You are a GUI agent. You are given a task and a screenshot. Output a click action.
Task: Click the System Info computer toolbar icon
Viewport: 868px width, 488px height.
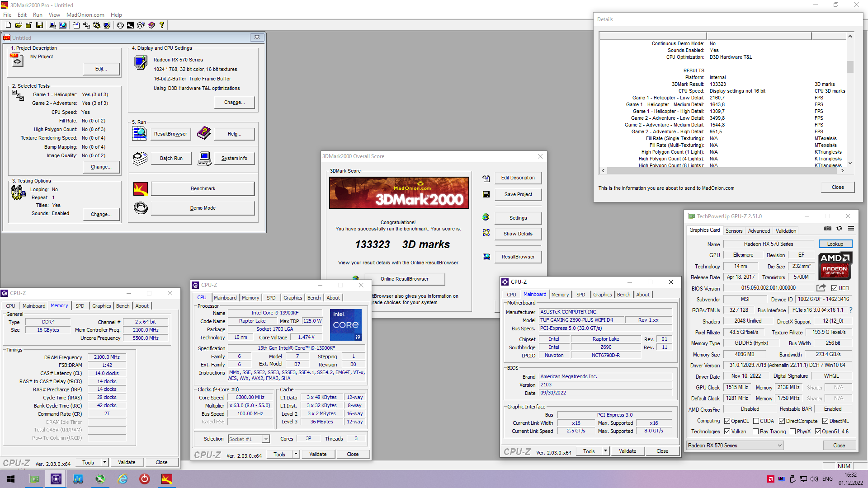click(52, 25)
